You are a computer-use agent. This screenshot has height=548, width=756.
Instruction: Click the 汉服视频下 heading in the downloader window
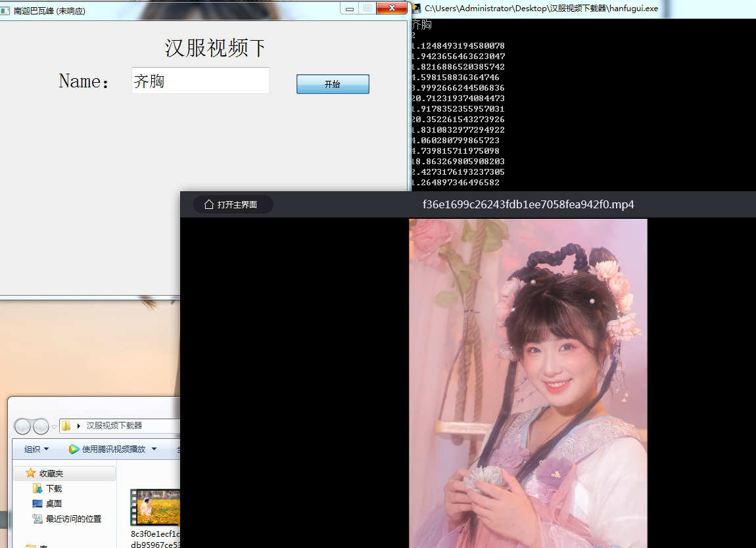(x=215, y=48)
